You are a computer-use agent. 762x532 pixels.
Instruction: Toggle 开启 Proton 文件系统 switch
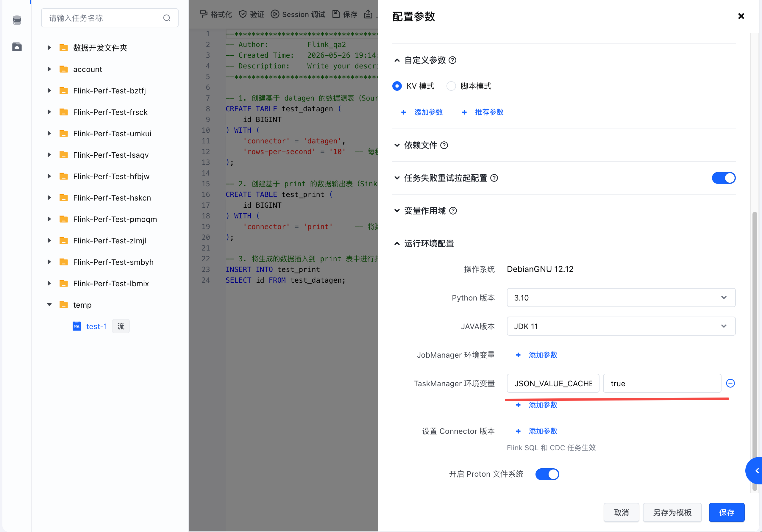[x=547, y=474]
